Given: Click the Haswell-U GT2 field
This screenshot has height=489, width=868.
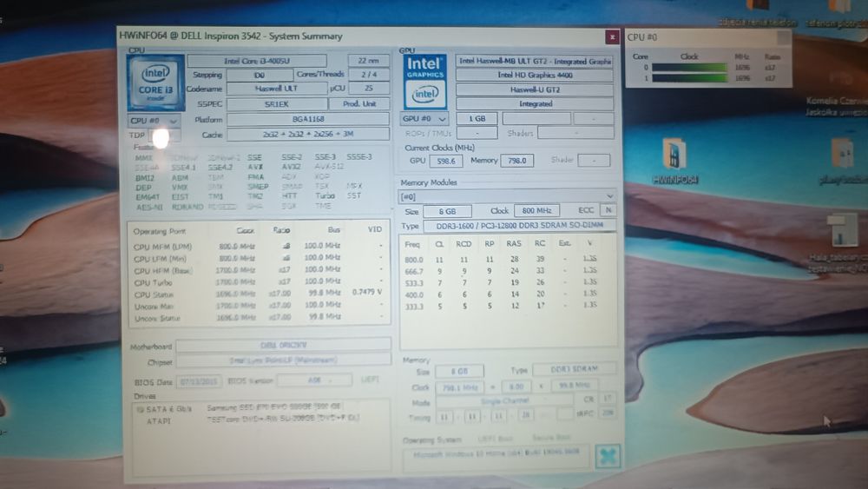Looking at the screenshot, I should coord(534,89).
